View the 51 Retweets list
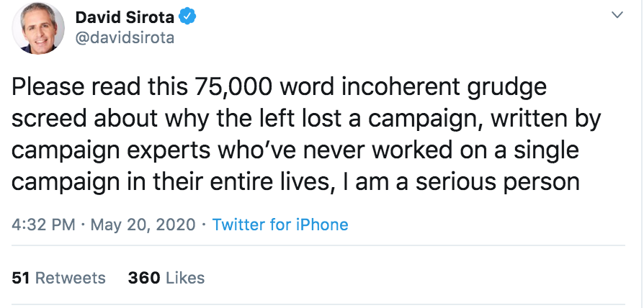 tap(59, 278)
